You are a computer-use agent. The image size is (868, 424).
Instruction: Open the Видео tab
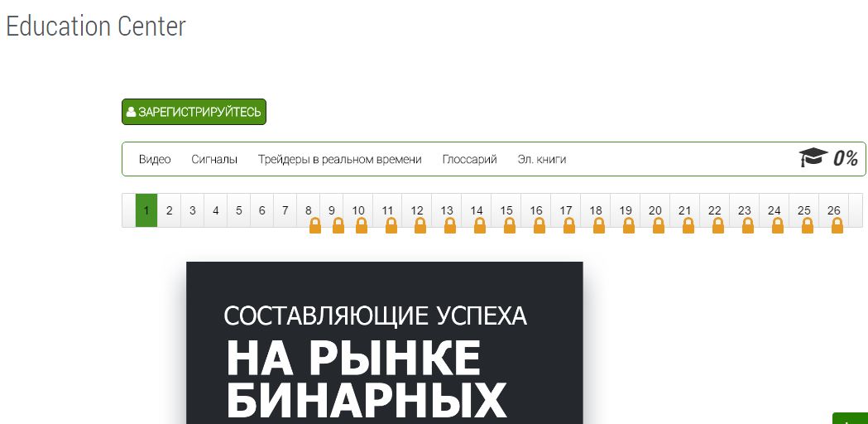click(155, 160)
